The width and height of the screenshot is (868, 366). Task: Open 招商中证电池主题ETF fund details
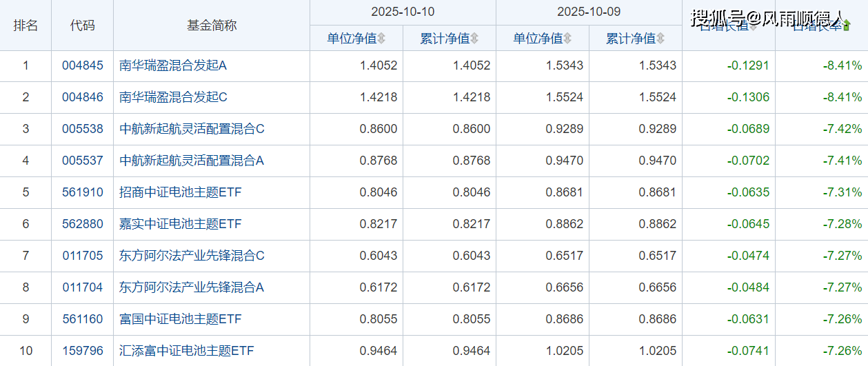pyautogui.click(x=181, y=193)
